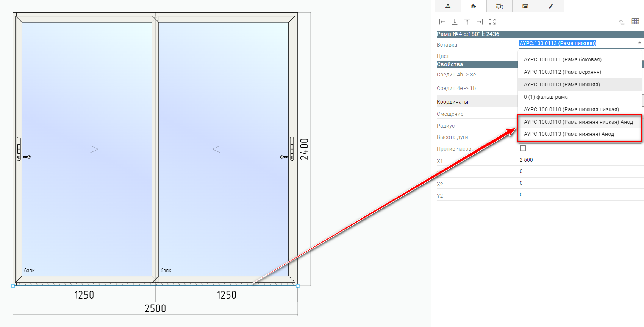Open the table grid view icon
Screen dimensions: 644x327
pos(635,21)
